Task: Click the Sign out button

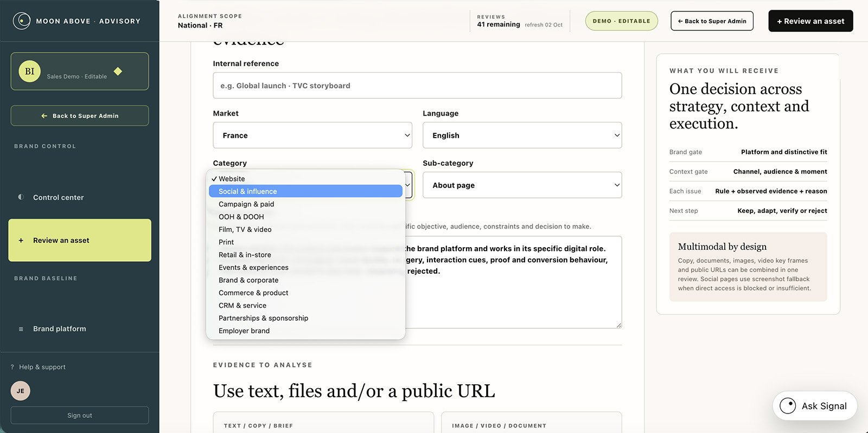Action: pyautogui.click(x=80, y=416)
